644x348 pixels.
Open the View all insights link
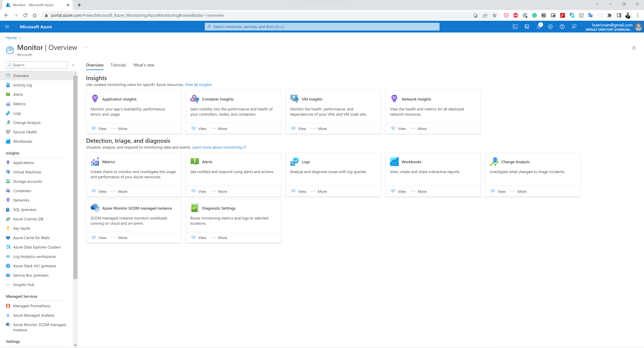coord(198,85)
